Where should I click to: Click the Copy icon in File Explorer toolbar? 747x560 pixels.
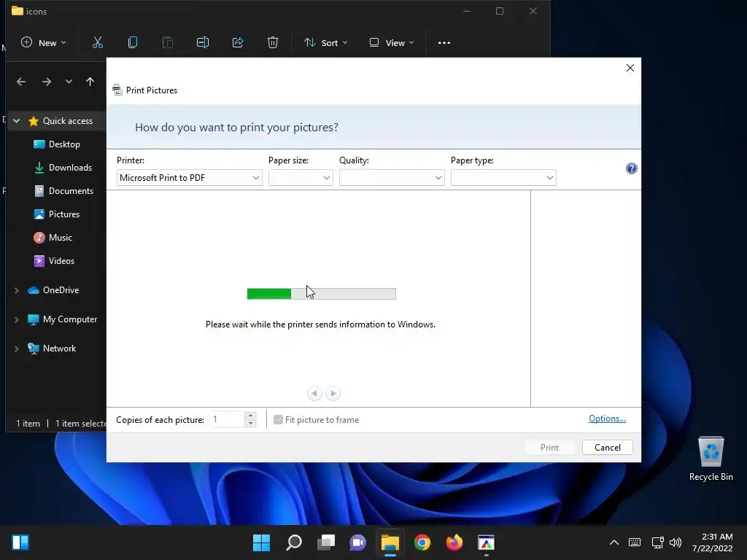tap(133, 42)
